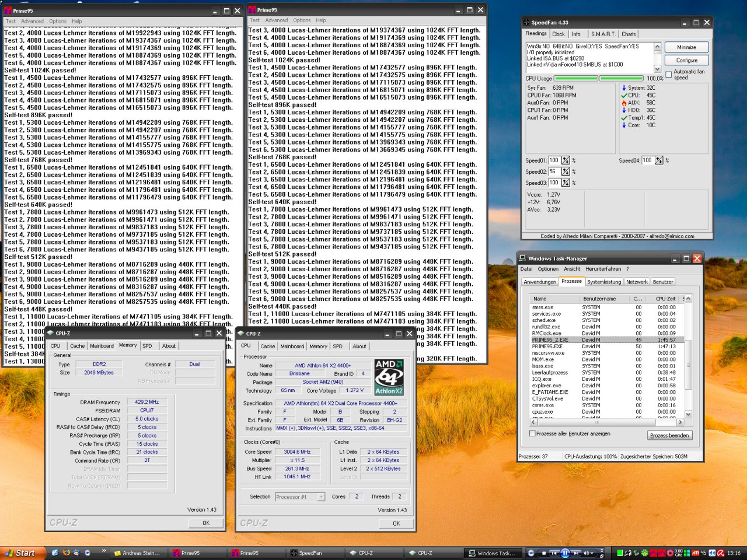Click the blue arrow icon beside HD0 temperature
Image resolution: width=747 pixels, height=560 pixels.
click(x=624, y=110)
